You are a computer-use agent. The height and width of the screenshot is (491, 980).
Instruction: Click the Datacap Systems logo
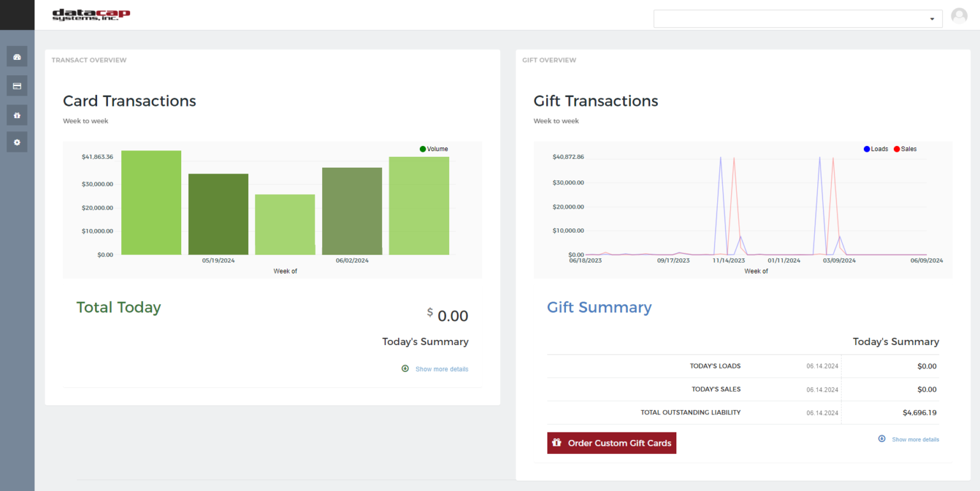click(91, 16)
